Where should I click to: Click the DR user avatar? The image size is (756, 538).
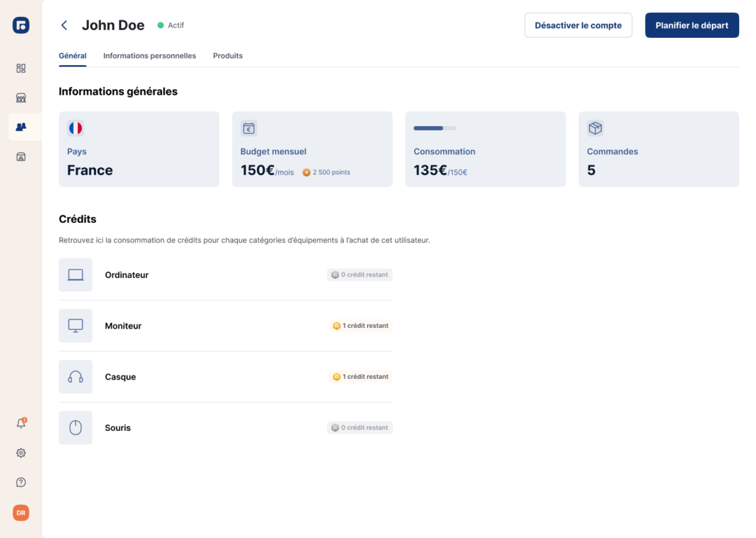(x=21, y=513)
